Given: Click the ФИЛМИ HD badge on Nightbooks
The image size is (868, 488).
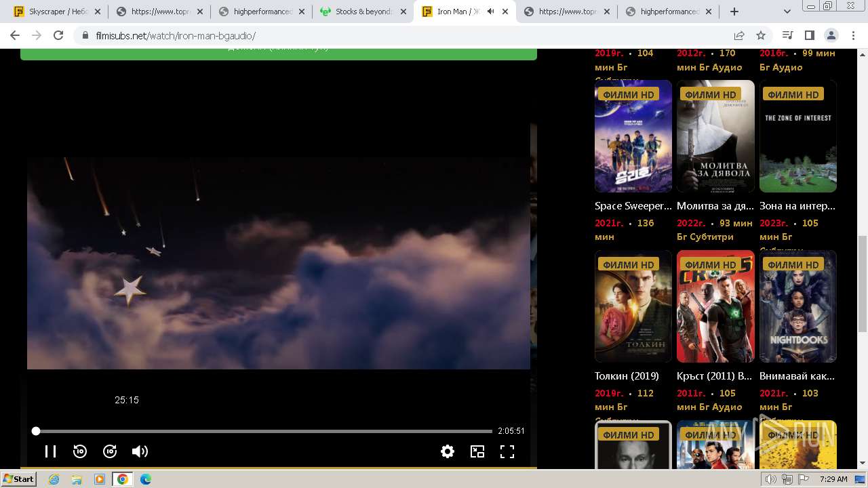Looking at the screenshot, I should pyautogui.click(x=793, y=265).
